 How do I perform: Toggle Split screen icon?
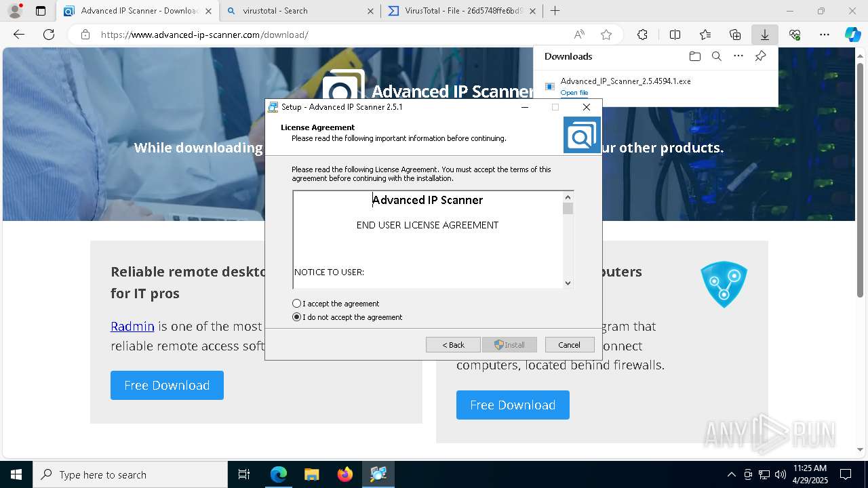675,35
